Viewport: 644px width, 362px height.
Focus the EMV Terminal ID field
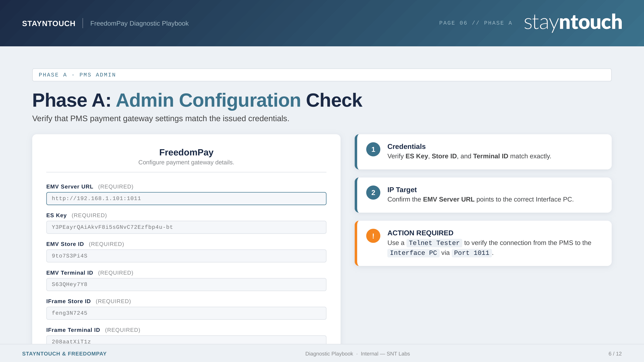click(x=186, y=284)
